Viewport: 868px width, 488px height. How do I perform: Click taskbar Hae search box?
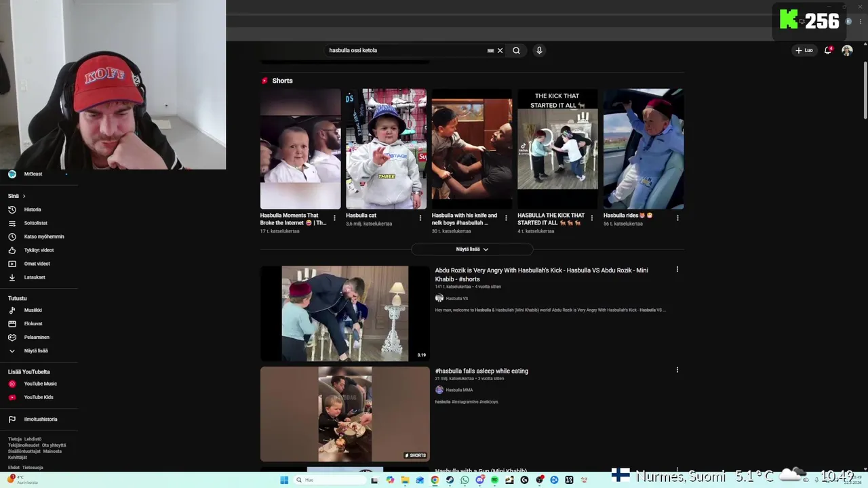point(329,480)
